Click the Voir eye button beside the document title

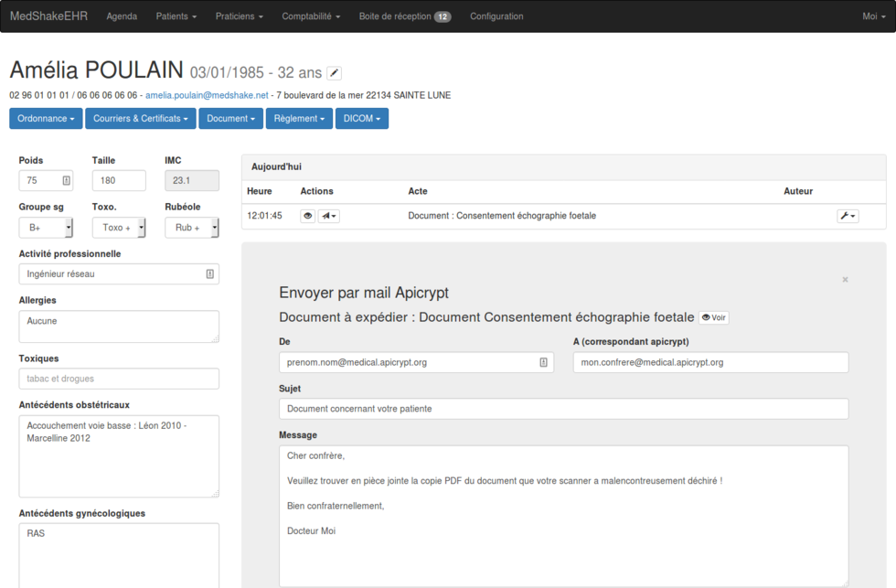[x=713, y=317]
